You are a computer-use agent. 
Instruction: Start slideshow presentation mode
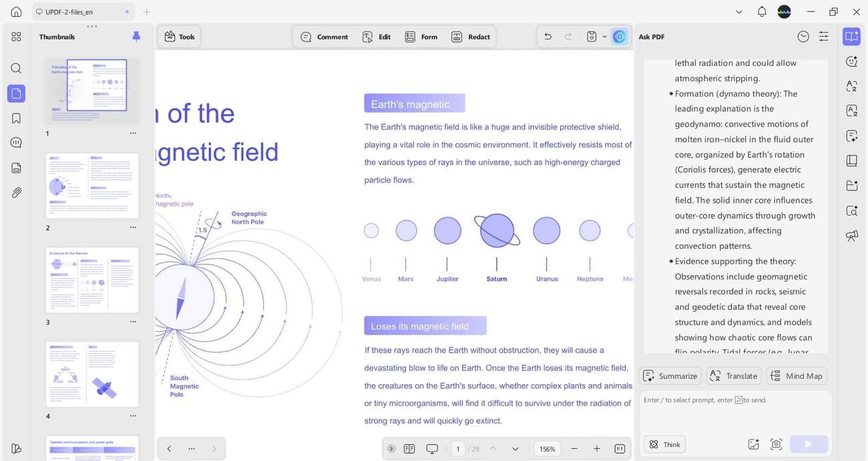pos(432,449)
